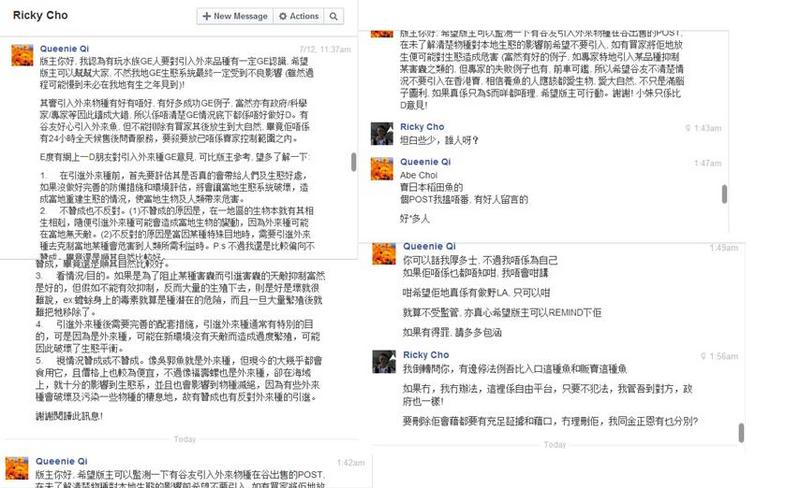Open Queenie Qi name at 1:49am message

(429, 246)
